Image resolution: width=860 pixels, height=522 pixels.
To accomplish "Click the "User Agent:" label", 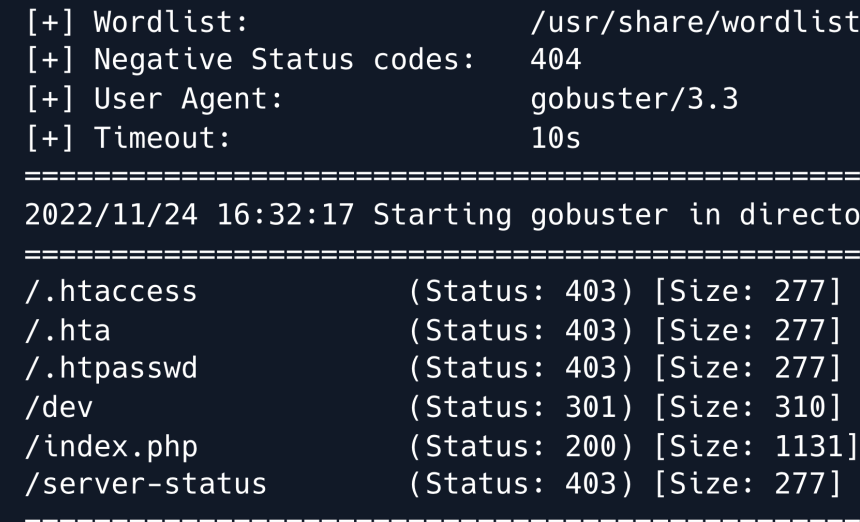I will tap(188, 99).
